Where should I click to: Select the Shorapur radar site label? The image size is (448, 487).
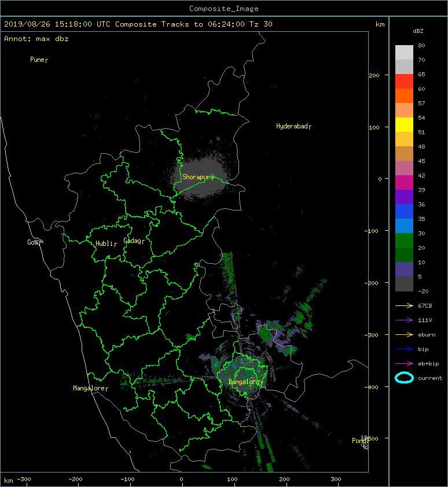tap(198, 177)
